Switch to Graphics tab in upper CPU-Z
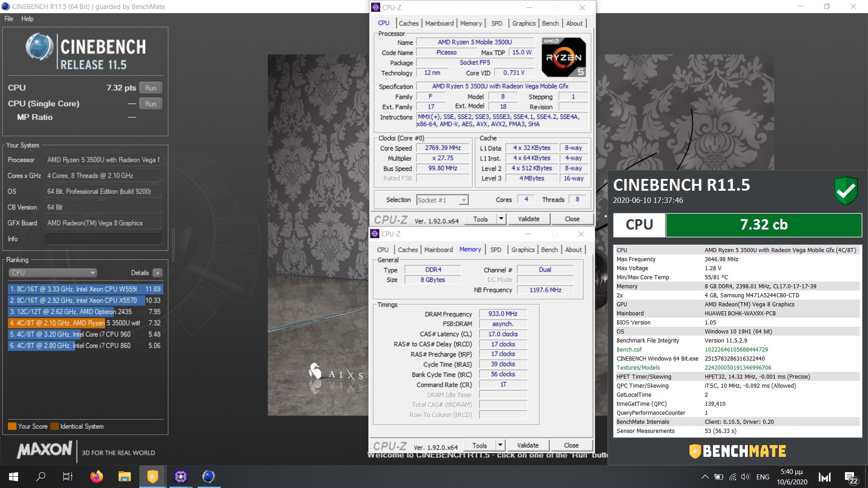 tap(524, 23)
